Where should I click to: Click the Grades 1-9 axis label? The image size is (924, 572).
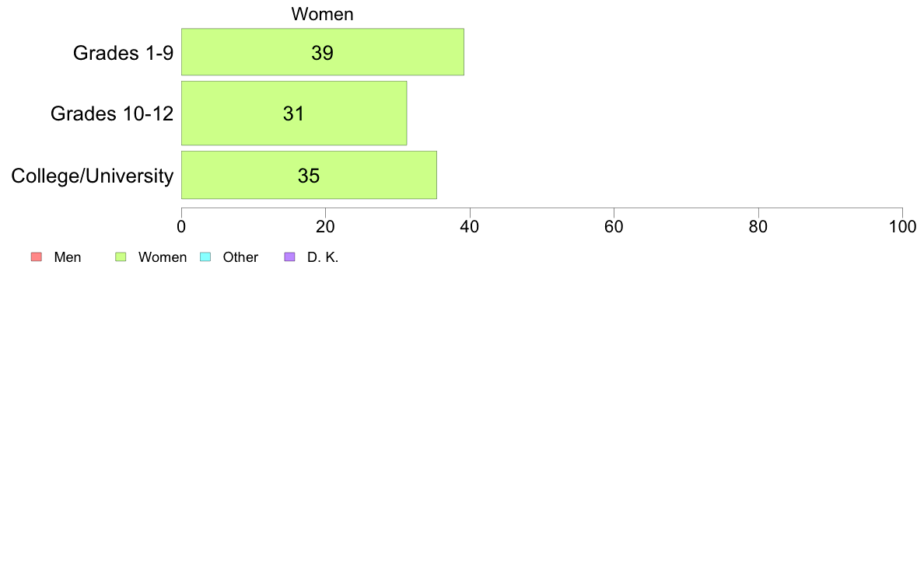pyautogui.click(x=123, y=53)
